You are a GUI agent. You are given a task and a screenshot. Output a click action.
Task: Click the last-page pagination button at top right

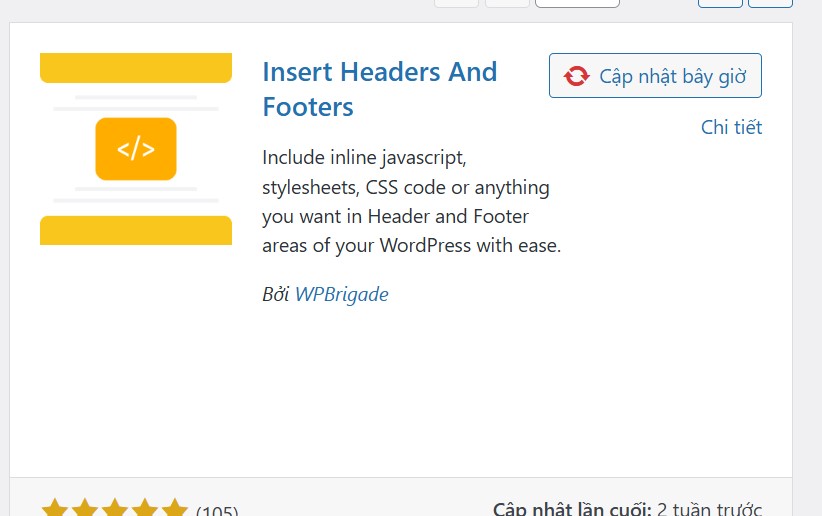coord(770,3)
